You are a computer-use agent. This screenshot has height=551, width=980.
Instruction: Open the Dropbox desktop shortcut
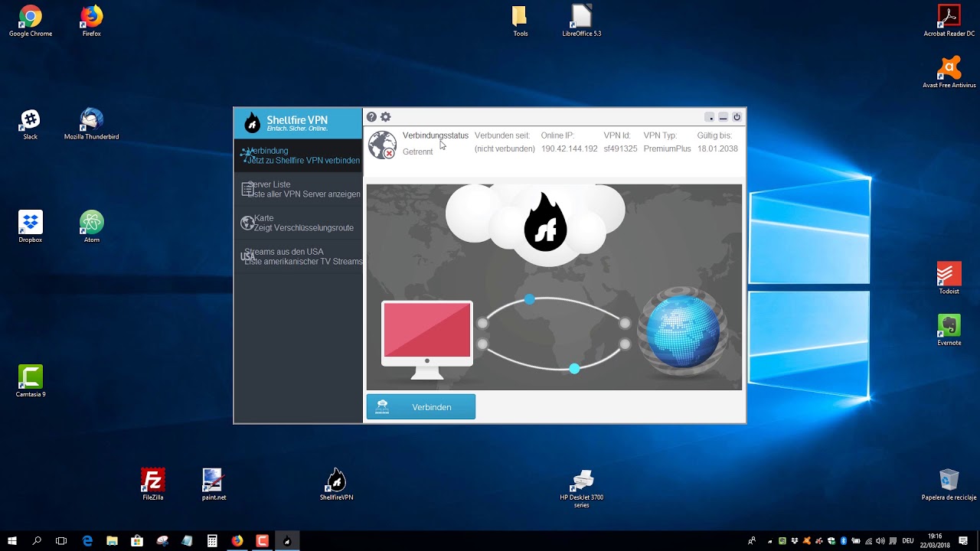(31, 227)
